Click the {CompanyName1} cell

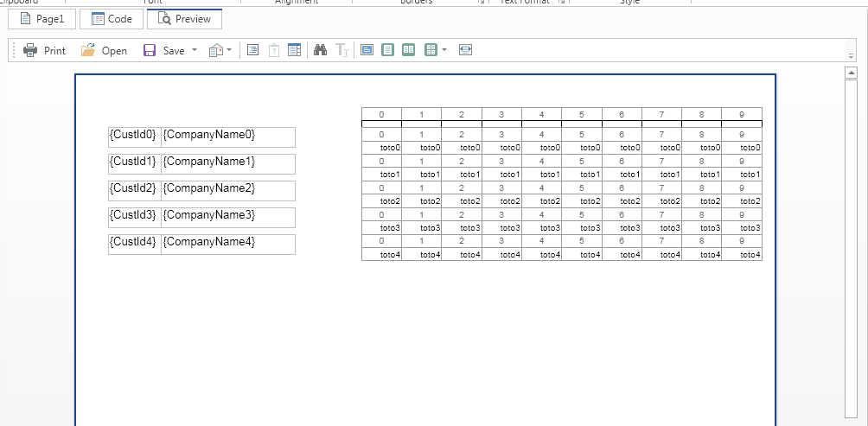click(228, 164)
